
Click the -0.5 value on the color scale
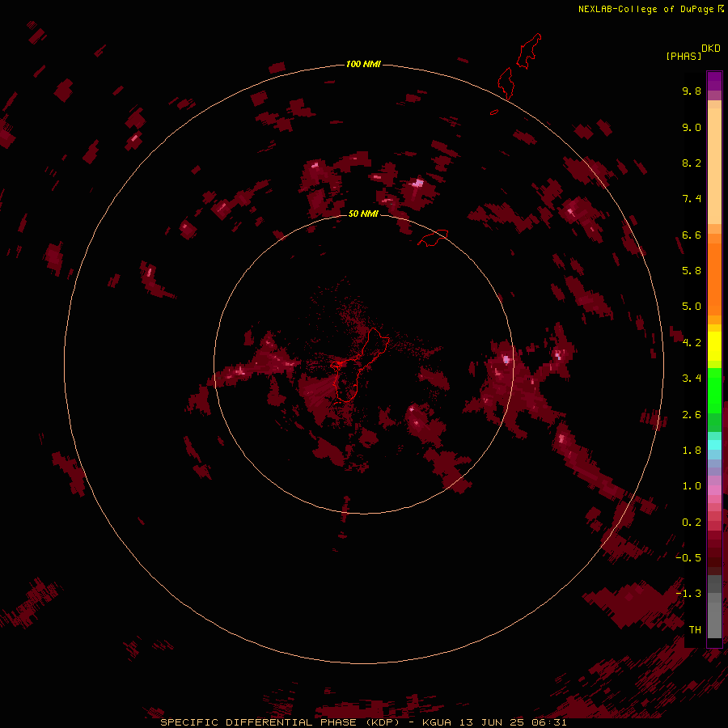(x=688, y=557)
